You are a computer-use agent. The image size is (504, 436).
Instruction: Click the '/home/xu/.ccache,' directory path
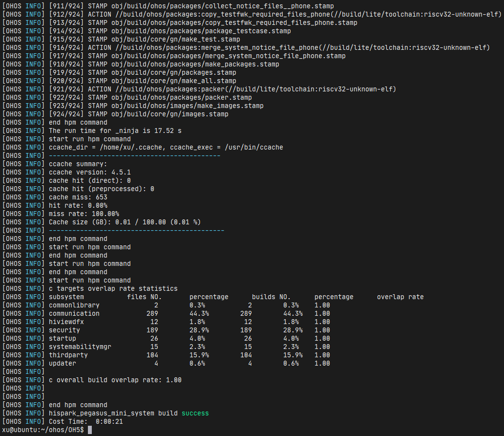133,148
